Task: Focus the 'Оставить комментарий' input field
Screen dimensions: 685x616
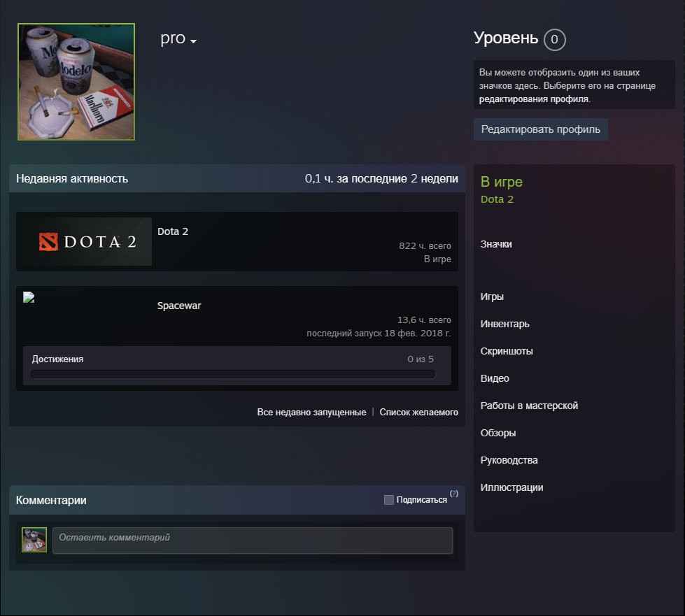Action: [253, 540]
